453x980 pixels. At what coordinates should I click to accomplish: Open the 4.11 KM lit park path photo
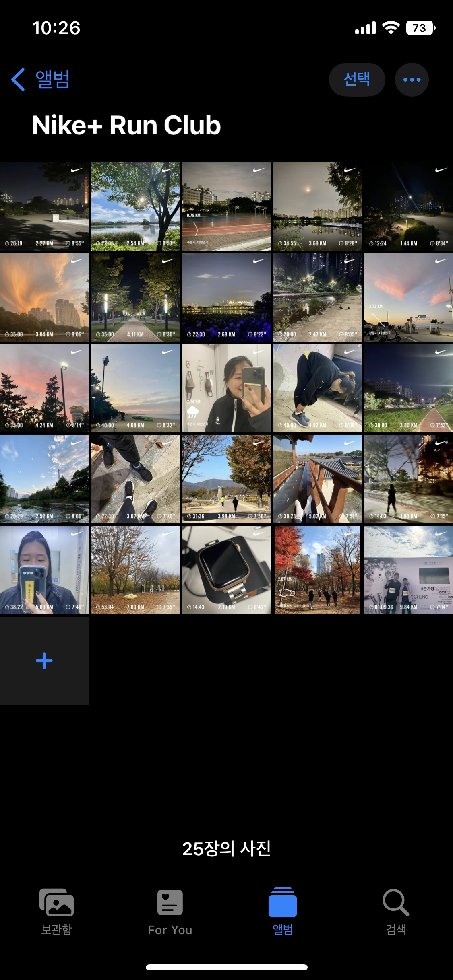pos(135,297)
